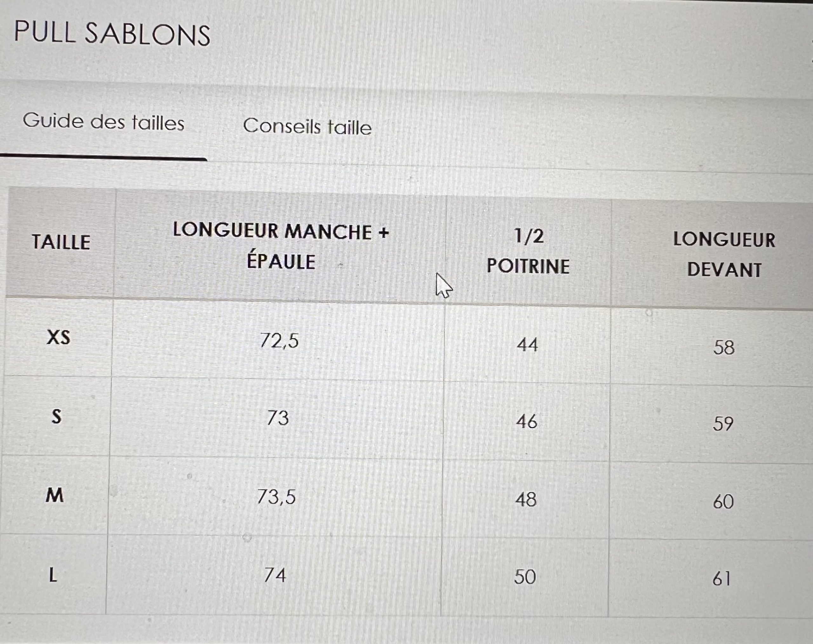Image resolution: width=813 pixels, height=644 pixels.
Task: Click the 61 front length value
Action: pyautogui.click(x=722, y=579)
